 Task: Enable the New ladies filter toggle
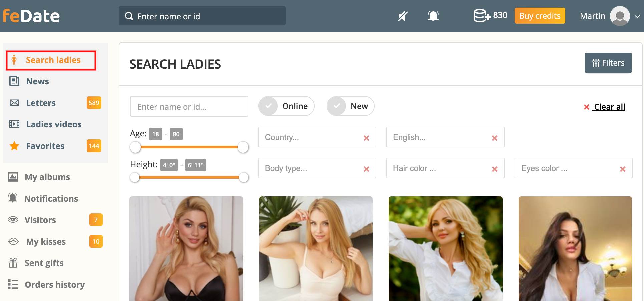337,106
